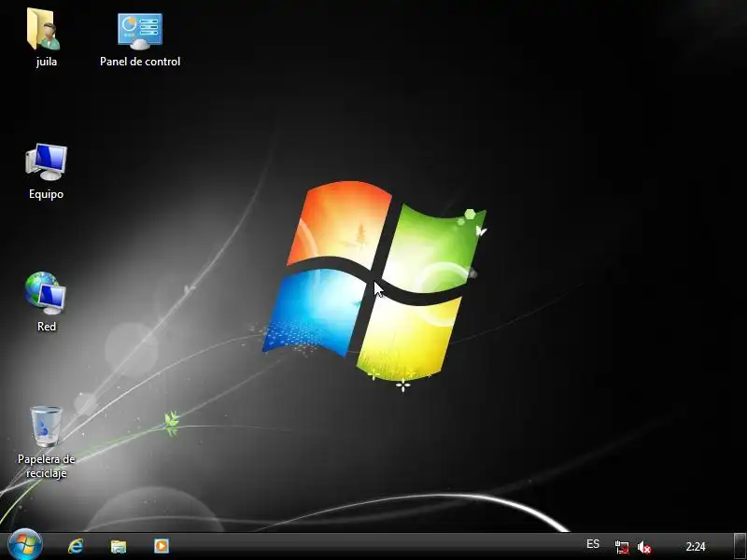Click the Papelera de reciclaje label
Viewport: 747px width, 560px height.
tap(46, 466)
